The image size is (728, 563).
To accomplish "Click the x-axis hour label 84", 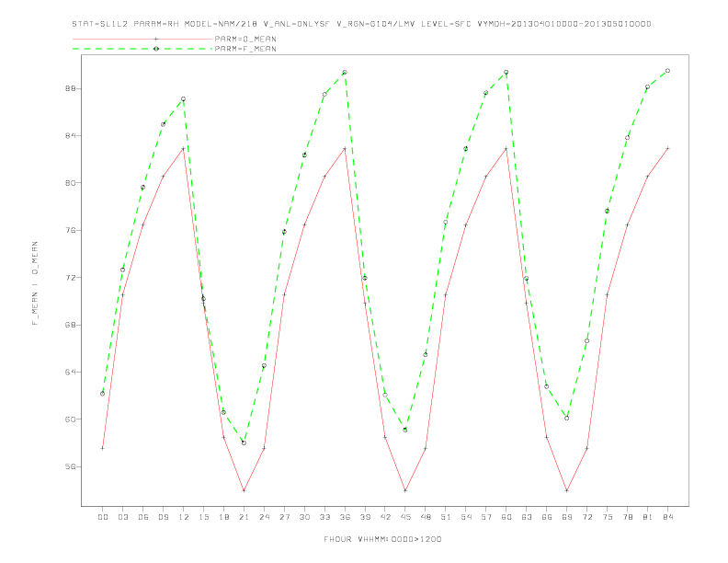I will click(668, 517).
